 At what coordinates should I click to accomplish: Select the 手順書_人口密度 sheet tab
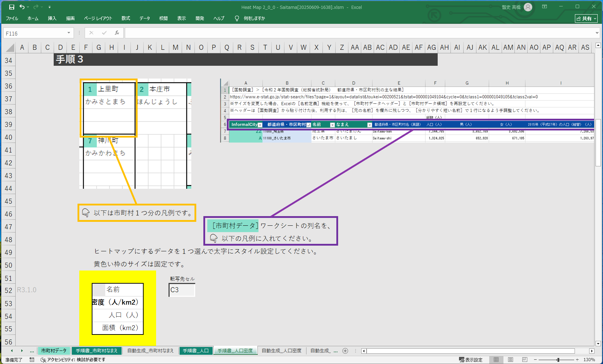[235, 351]
